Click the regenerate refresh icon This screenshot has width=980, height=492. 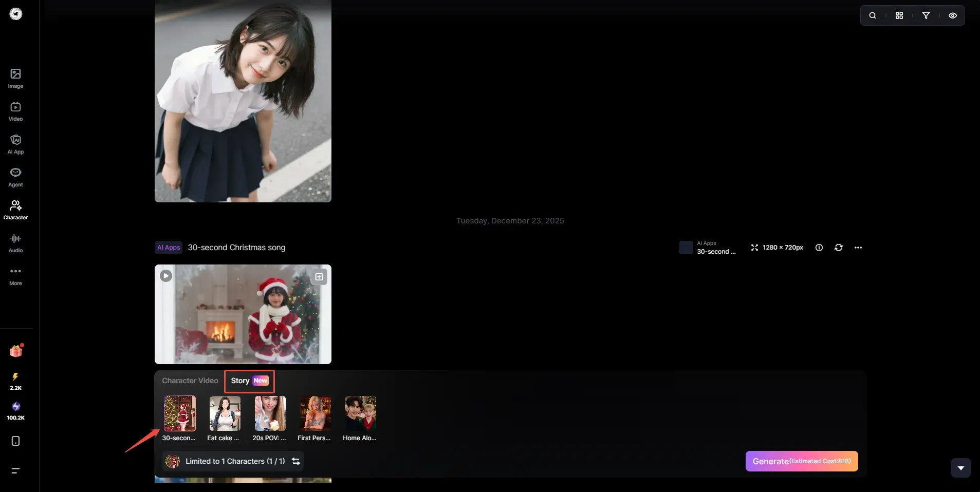[839, 248]
